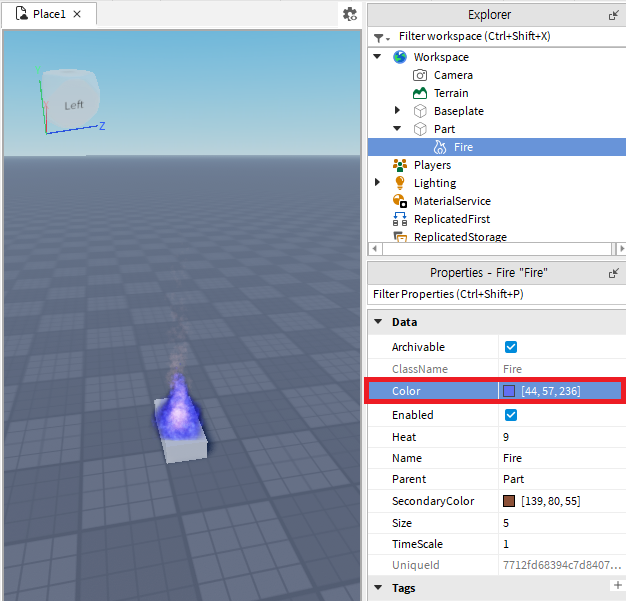626x601 pixels.
Task: Undock the Explorer panel
Action: tap(614, 15)
